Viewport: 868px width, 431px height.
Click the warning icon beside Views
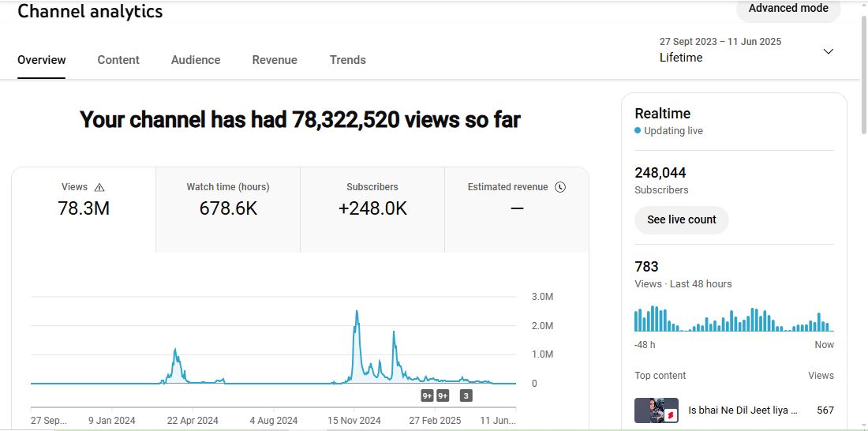tap(99, 188)
